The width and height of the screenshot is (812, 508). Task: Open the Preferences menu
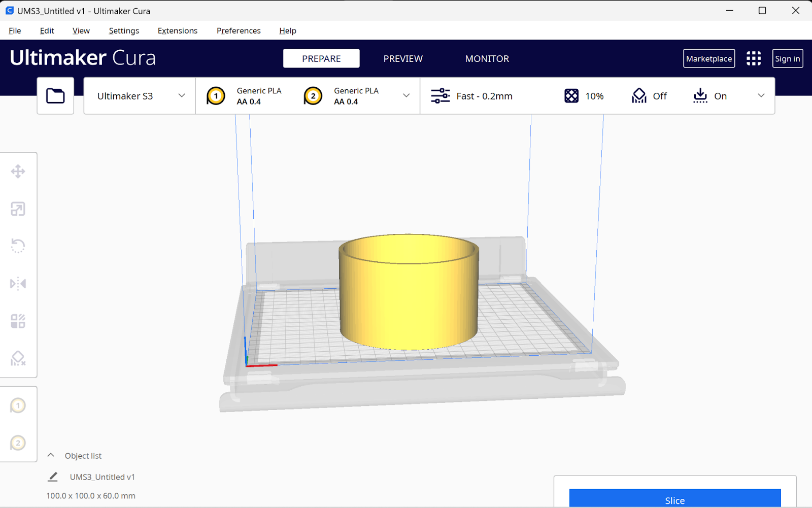point(239,30)
